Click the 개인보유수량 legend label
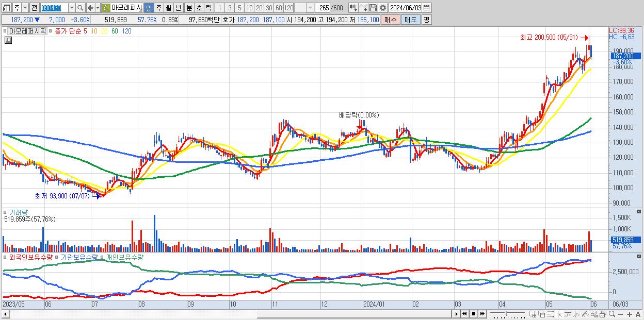Viewport: 644px width, 320px height. pyautogui.click(x=124, y=257)
